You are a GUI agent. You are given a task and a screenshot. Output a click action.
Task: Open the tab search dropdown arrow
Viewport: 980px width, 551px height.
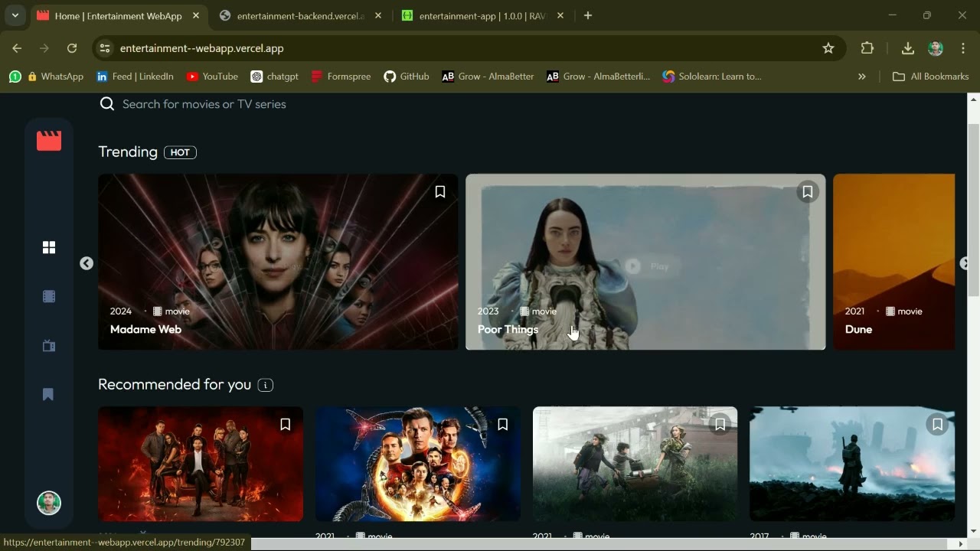click(15, 15)
